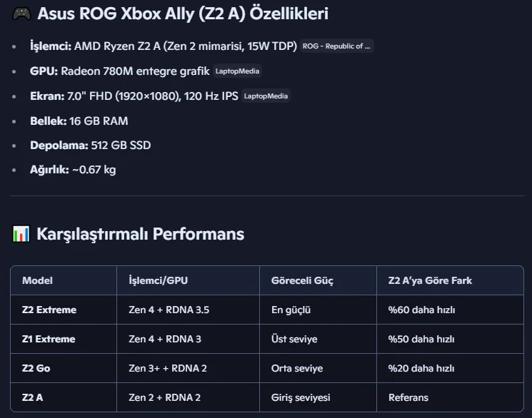Click the bar chart emoji icon
Image resolution: width=532 pixels, height=418 pixels.
(x=21, y=234)
